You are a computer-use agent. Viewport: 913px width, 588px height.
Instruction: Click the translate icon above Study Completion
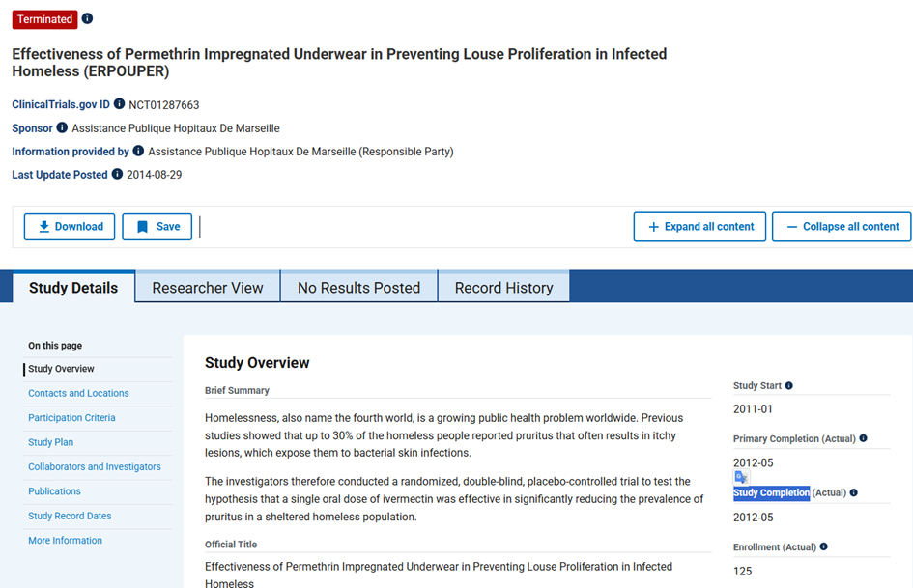[741, 477]
